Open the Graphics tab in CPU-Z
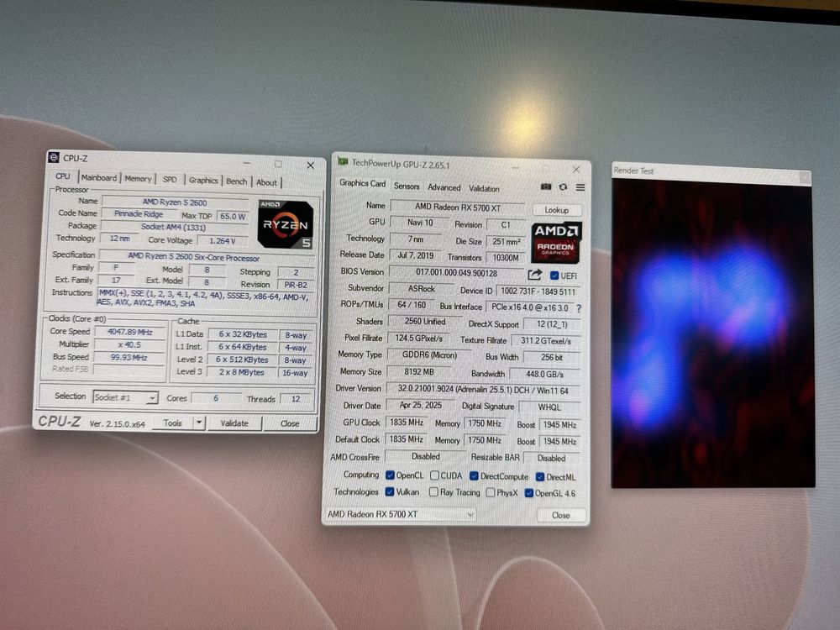The height and width of the screenshot is (630, 840). pos(203,181)
